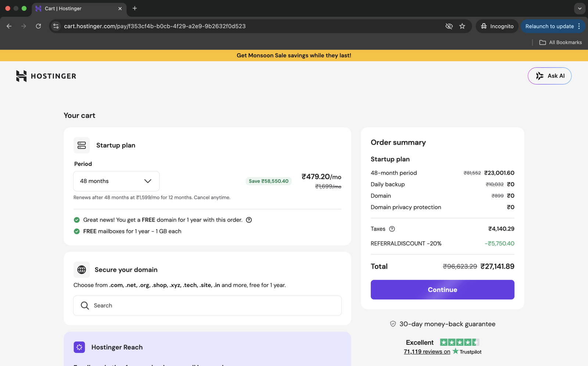This screenshot has height=366, width=588.
Task: Click the green check beside free domain
Action: click(x=77, y=220)
